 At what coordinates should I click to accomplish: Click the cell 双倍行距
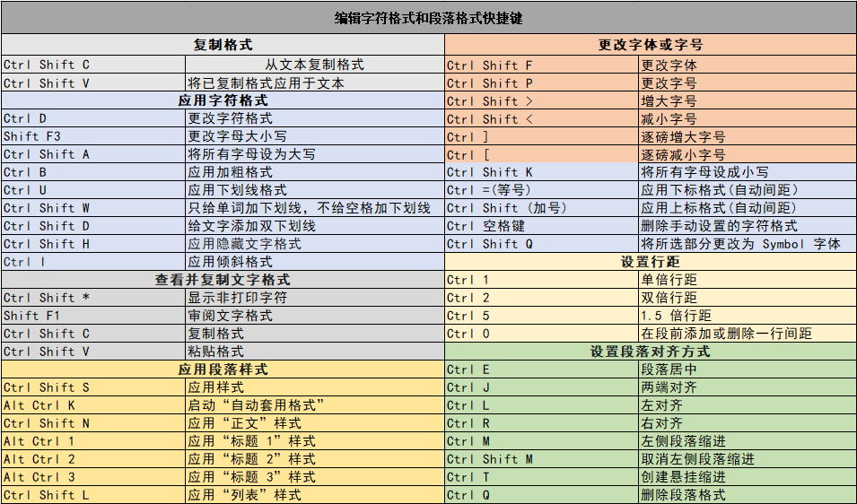(748, 298)
